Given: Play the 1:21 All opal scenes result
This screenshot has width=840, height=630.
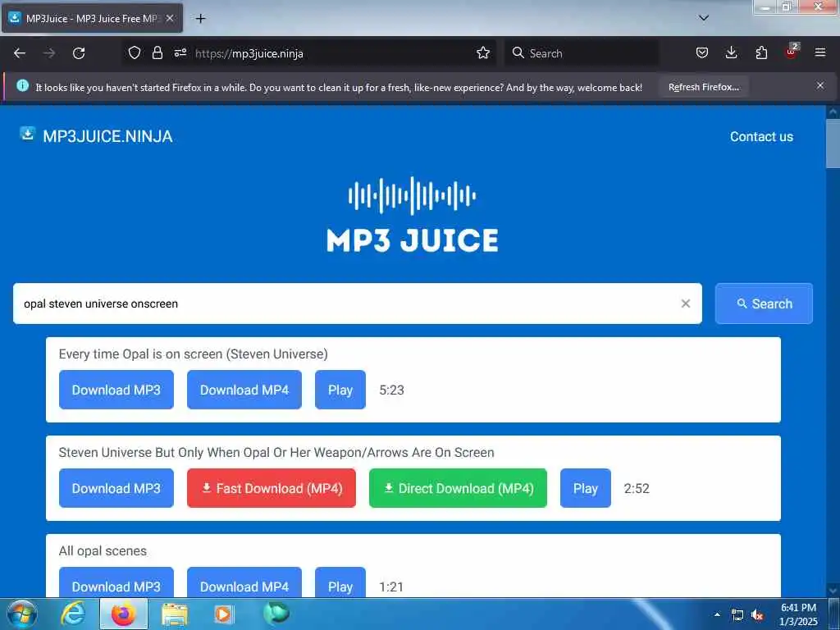Looking at the screenshot, I should 340,583.
